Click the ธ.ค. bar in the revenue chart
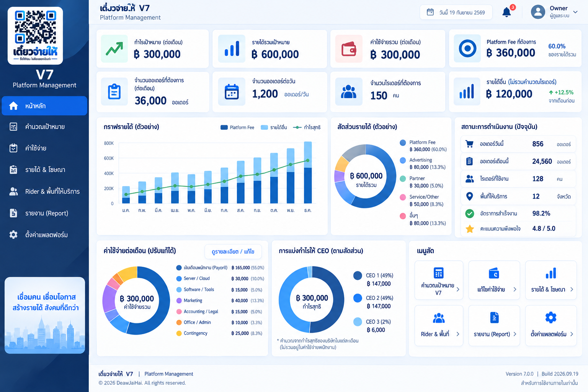The width and height of the screenshot is (588, 392). point(308,173)
